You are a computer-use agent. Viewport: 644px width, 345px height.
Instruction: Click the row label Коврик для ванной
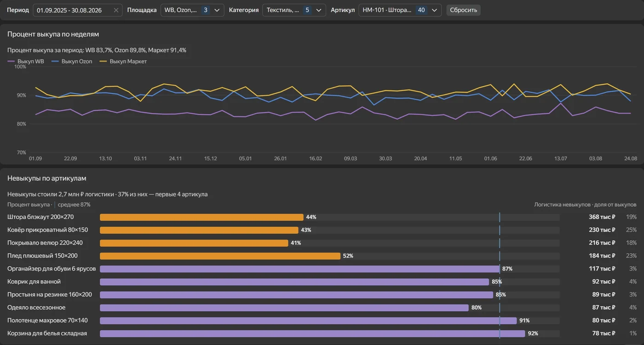pyautogui.click(x=34, y=282)
